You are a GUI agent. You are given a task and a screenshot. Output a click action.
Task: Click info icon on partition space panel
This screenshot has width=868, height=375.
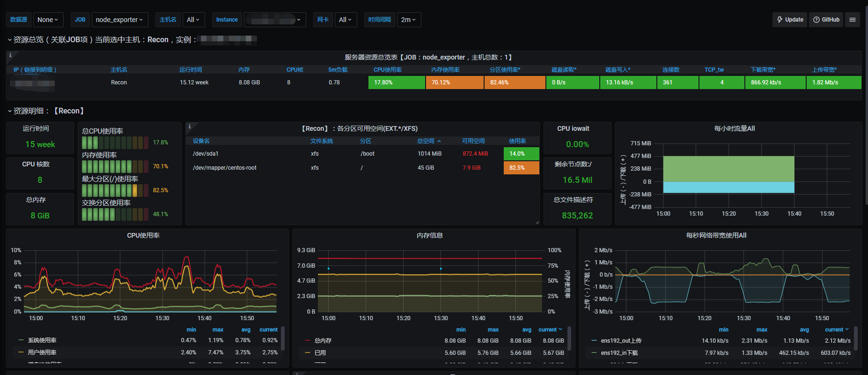coord(190,127)
